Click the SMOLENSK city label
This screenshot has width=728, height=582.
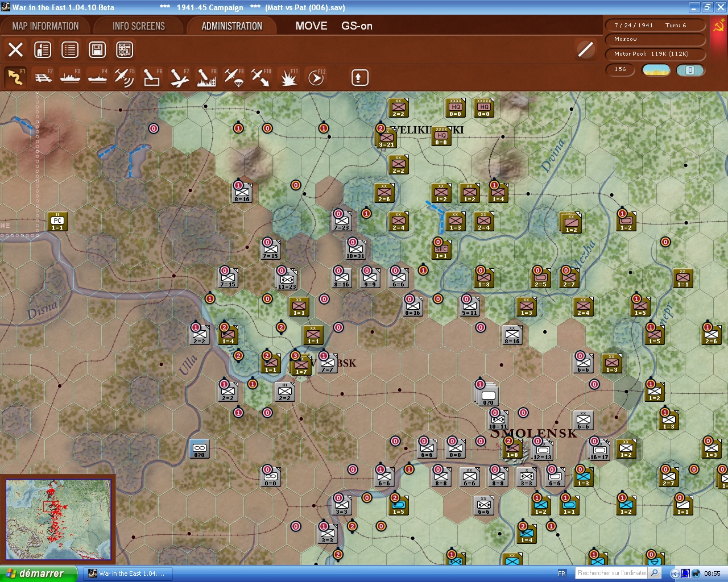point(533,434)
